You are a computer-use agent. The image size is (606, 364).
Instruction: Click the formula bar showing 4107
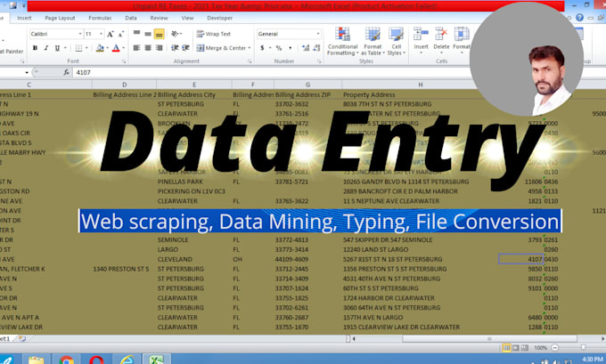[x=271, y=72]
